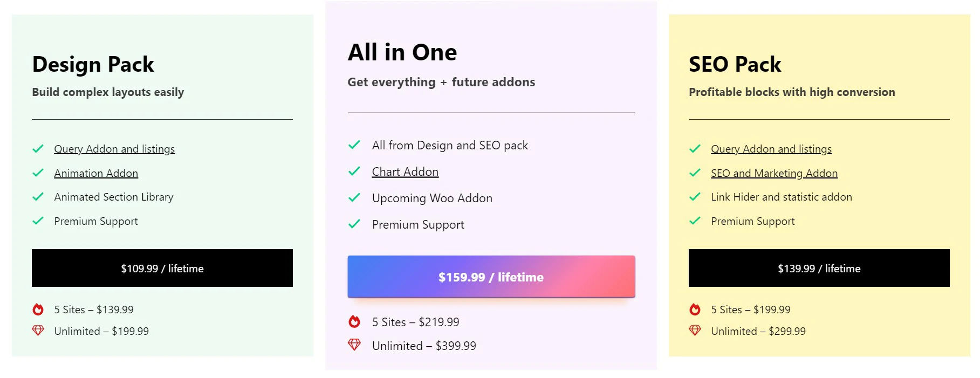
Task: Click the $139.99 / lifetime button
Action: pos(819,268)
